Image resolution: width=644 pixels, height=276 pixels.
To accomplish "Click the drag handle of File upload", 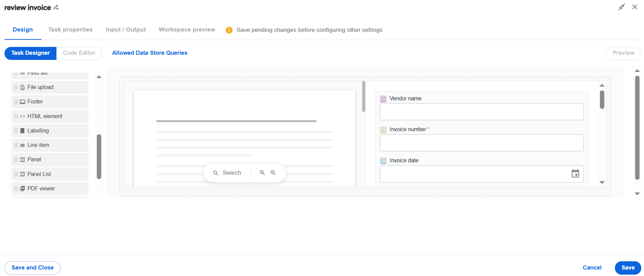I will click(x=16, y=87).
